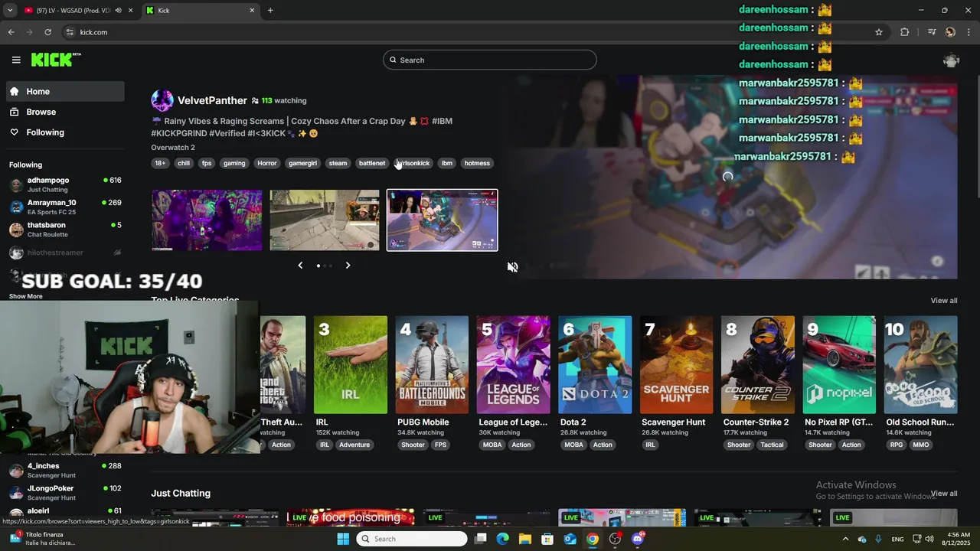Screen dimensions: 980x551
Task: Open Discord from the taskbar
Action: click(x=638, y=539)
